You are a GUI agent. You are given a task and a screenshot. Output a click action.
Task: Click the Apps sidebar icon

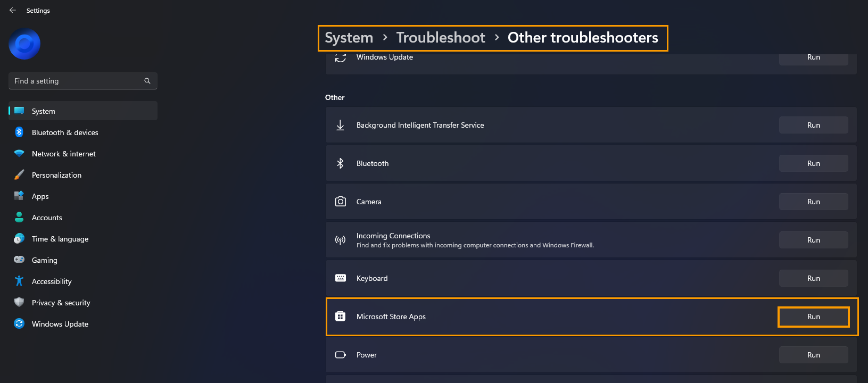click(19, 196)
